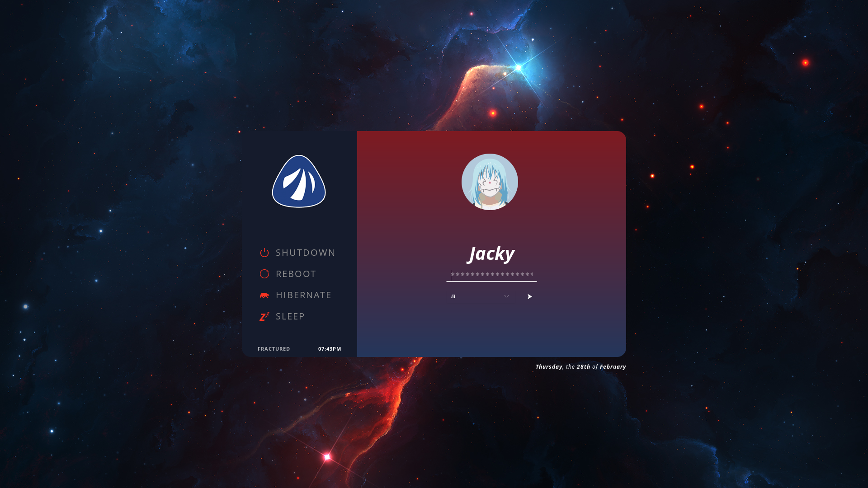The width and height of the screenshot is (868, 488).
Task: Click the Thursday 28th February date text
Action: 580,367
